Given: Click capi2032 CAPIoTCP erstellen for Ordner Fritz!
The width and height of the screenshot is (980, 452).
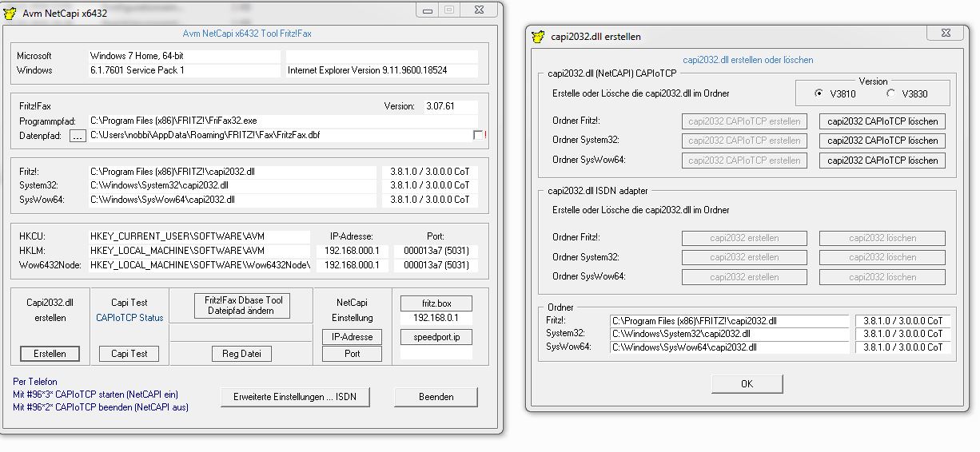Looking at the screenshot, I should point(744,121).
